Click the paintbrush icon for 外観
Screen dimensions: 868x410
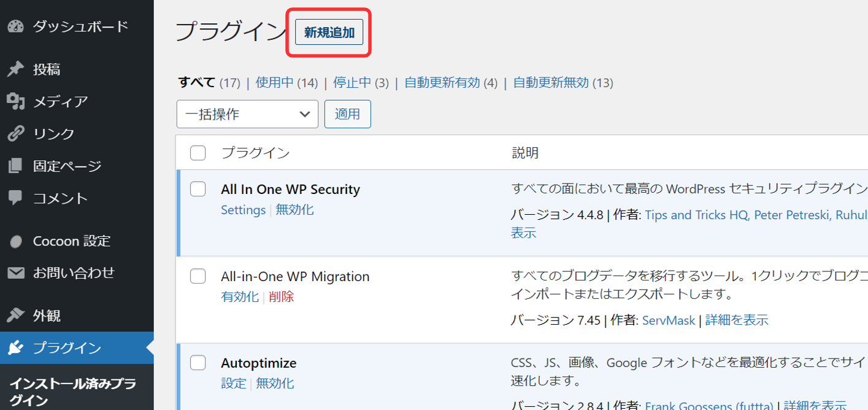[x=15, y=316]
